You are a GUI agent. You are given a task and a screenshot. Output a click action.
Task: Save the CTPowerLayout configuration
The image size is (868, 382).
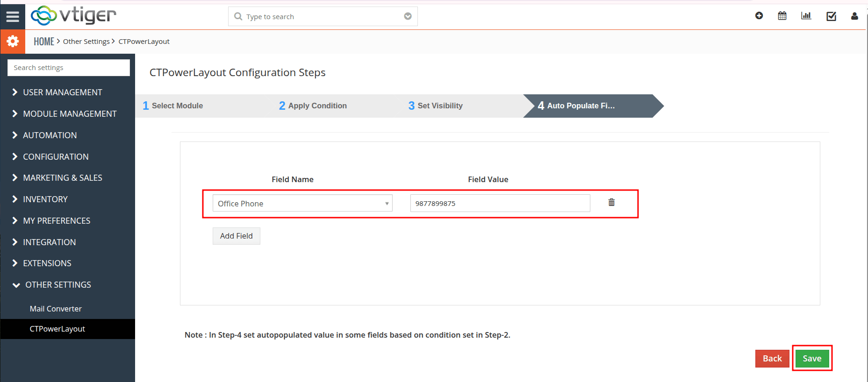coord(812,359)
